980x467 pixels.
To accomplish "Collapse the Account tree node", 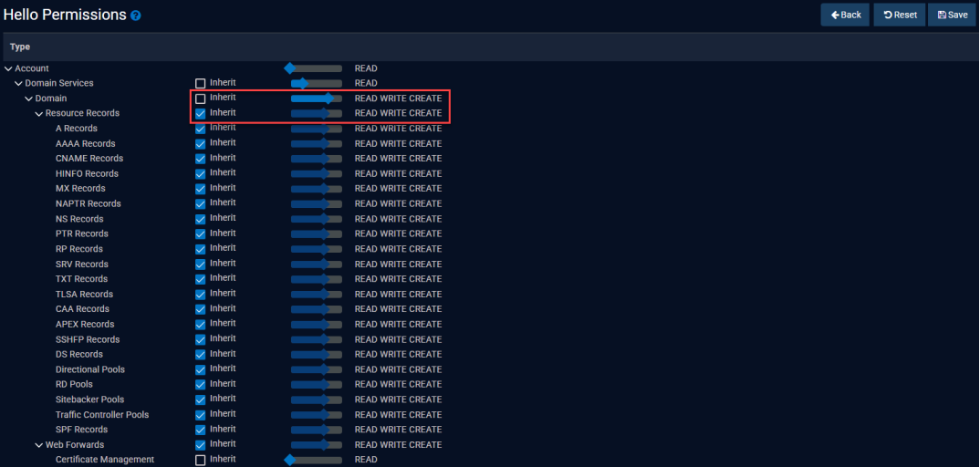I will [x=9, y=68].
